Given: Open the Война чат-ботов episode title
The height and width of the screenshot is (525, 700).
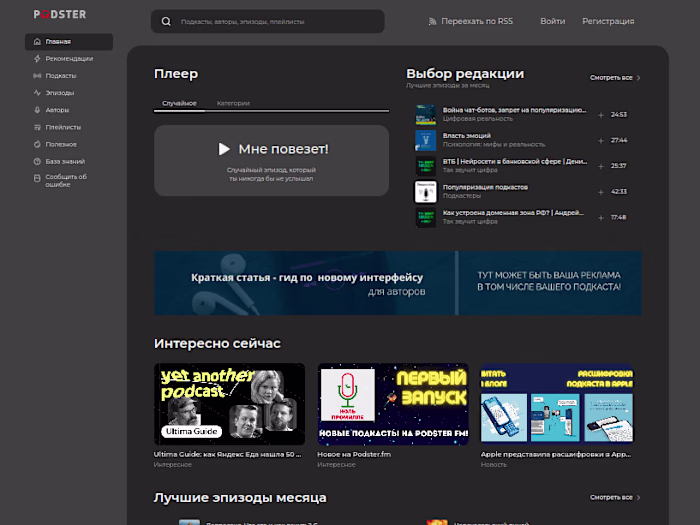Looking at the screenshot, I should click(x=515, y=110).
